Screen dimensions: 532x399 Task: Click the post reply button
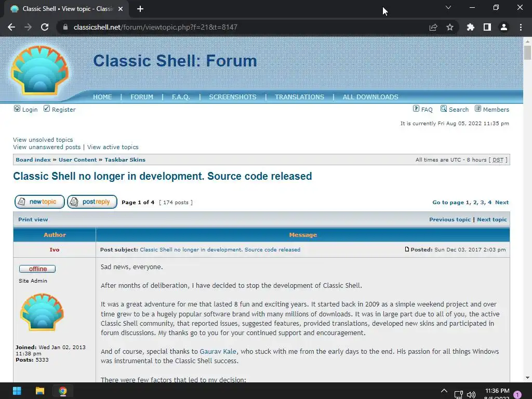92,202
